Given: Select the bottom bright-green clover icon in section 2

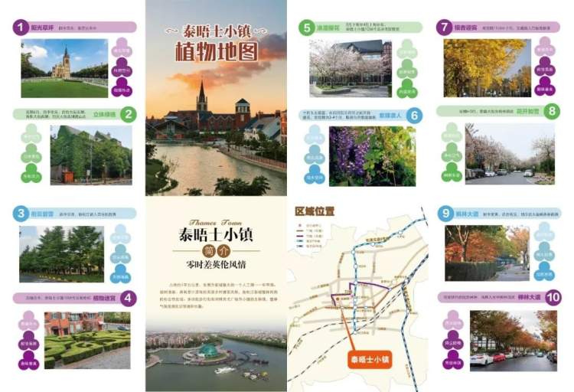Looking at the screenshot, I should tap(31, 173).
